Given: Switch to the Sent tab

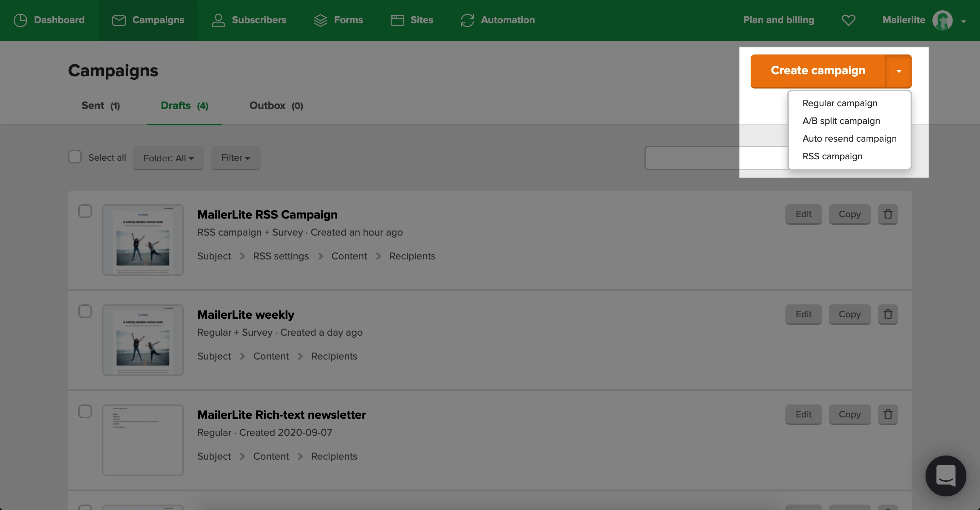Looking at the screenshot, I should point(100,106).
